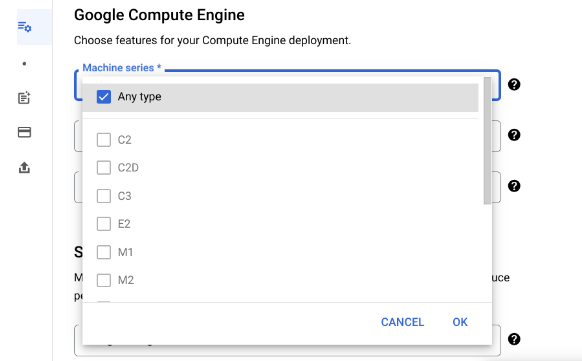Click the second help question mark icon
The image size is (582, 361).
[x=514, y=135]
